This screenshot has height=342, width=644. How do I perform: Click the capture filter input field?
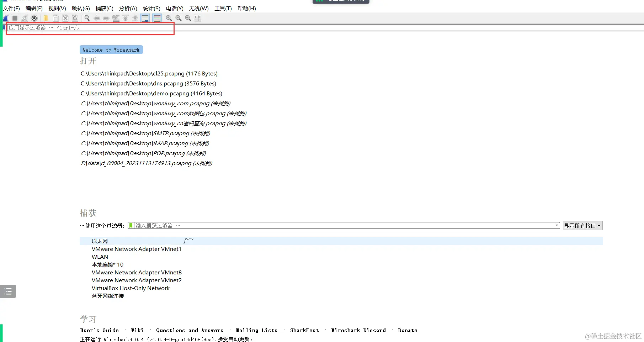pyautogui.click(x=344, y=225)
